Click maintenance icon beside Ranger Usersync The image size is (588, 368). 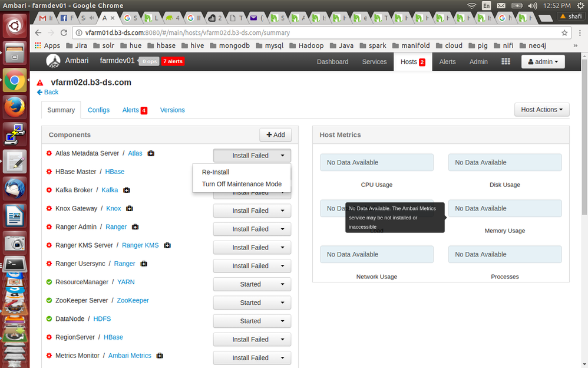point(144,264)
